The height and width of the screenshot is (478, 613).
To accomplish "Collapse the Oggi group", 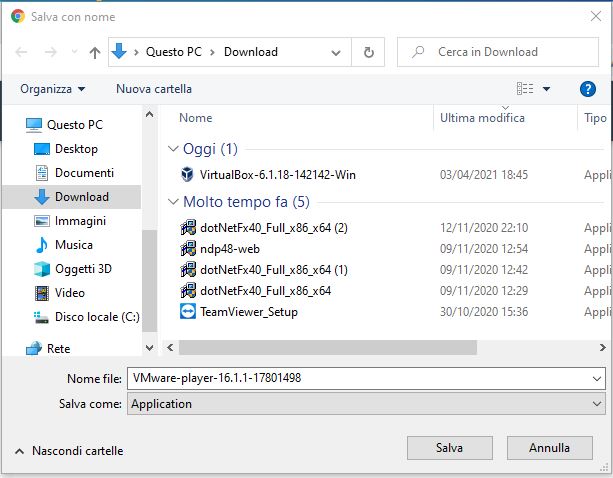I will click(172, 149).
